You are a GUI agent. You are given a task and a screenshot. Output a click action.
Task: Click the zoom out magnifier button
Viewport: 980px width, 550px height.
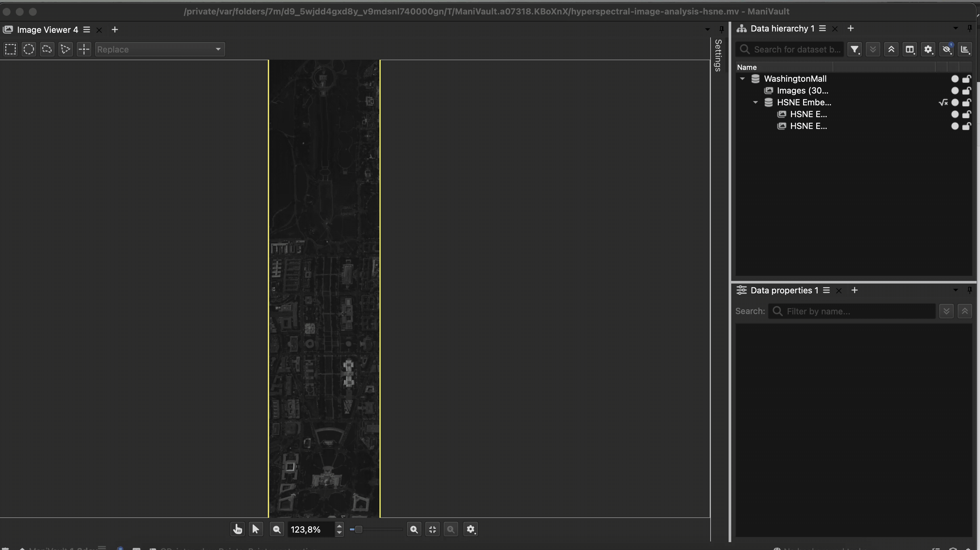click(277, 529)
